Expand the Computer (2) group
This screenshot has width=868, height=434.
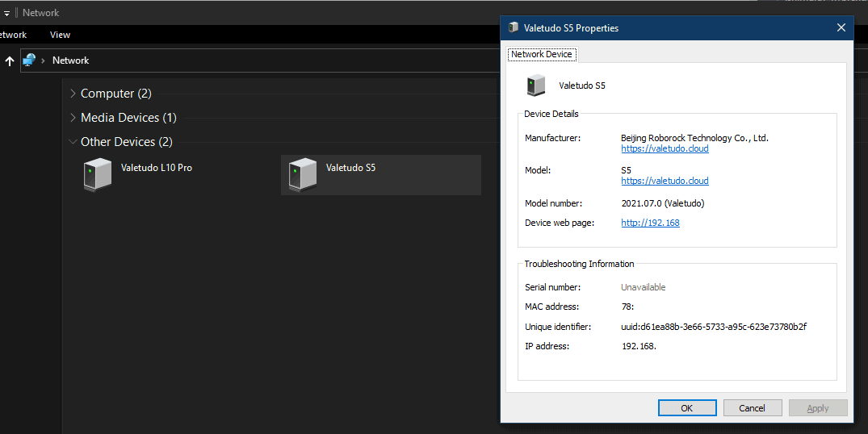(73, 94)
